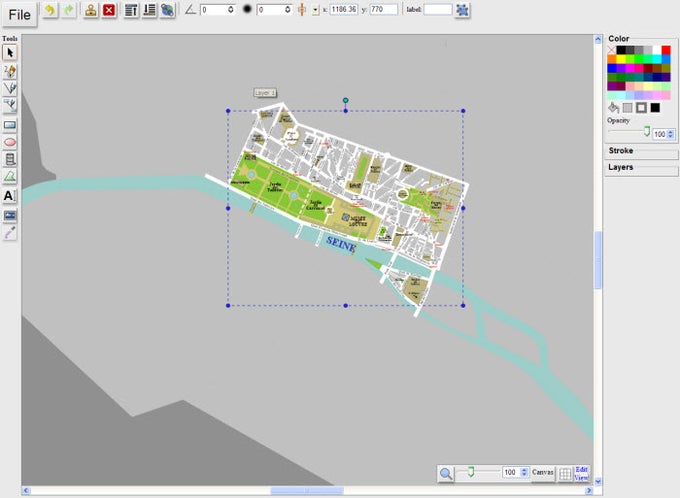Click the label input field

click(437, 10)
